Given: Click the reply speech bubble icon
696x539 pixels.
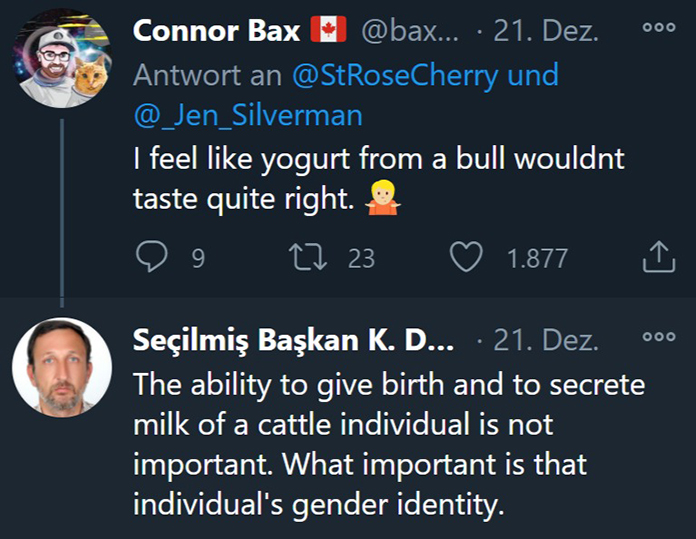Looking at the screenshot, I should 151,258.
